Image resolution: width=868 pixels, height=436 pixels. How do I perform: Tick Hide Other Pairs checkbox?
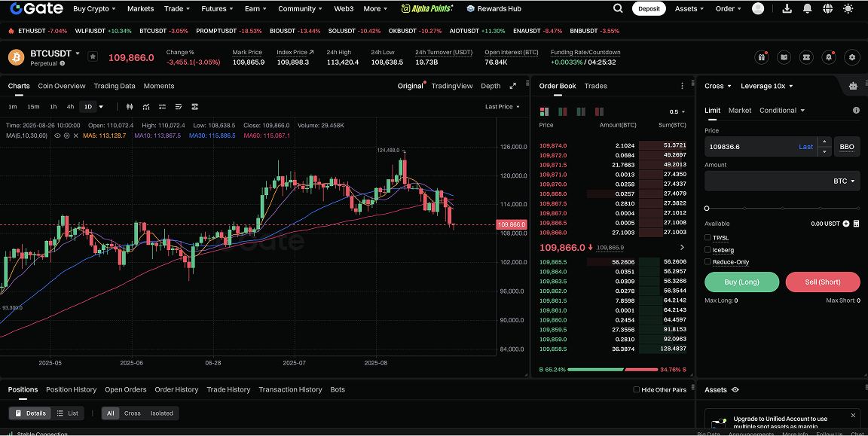pos(636,389)
